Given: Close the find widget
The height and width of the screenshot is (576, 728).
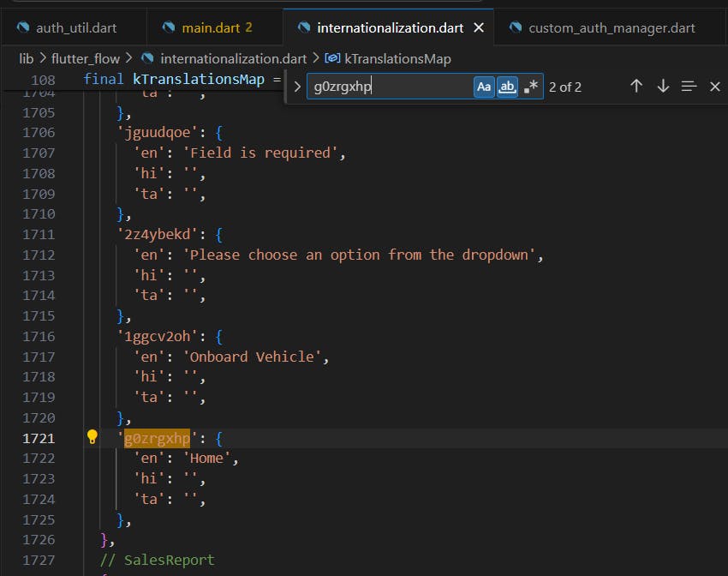Looking at the screenshot, I should coord(715,86).
